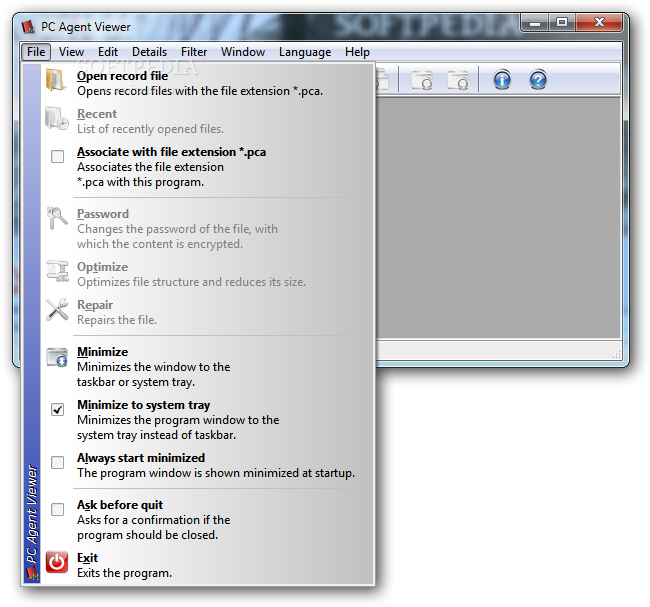The image size is (650, 607).
Task: Click the first greyed folder-refresh toolbar icon
Action: point(422,80)
